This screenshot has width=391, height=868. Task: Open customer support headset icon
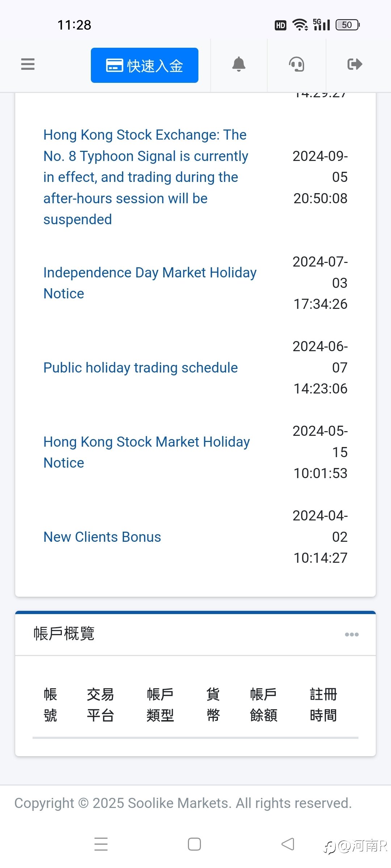(297, 65)
